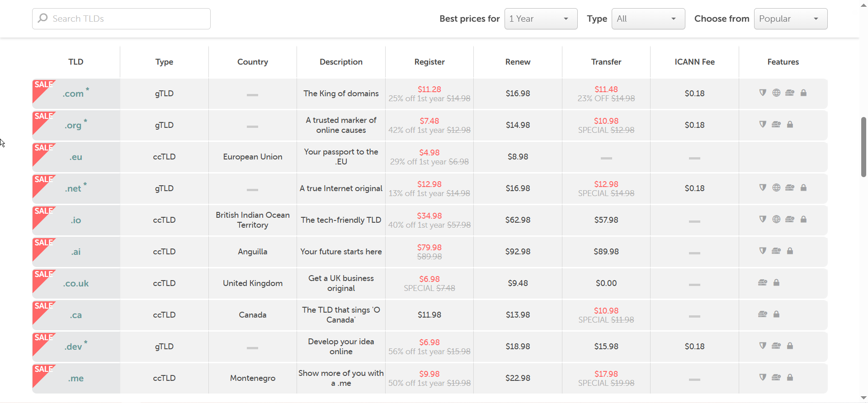Click the lock icon in the .ai row
This screenshot has width=868, height=403.
(x=790, y=251)
